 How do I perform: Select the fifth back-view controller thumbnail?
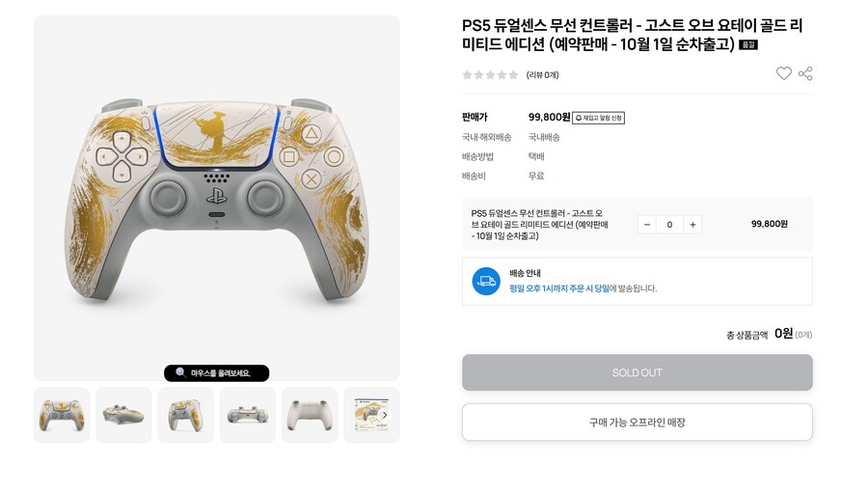click(310, 416)
